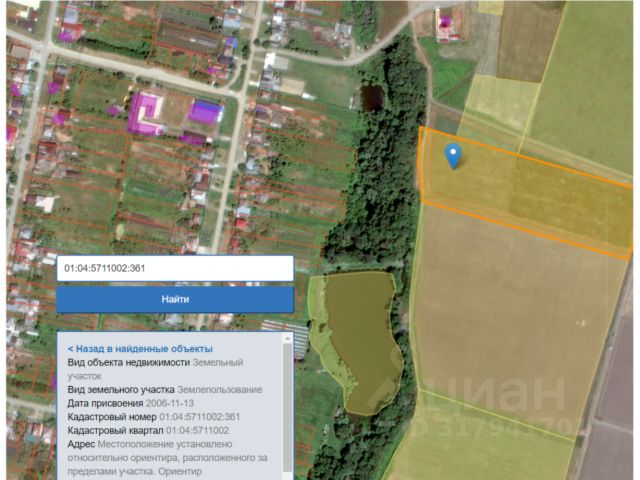Select the highlighted orange land parcel
This screenshot has width=640, height=480.
[x=527, y=192]
